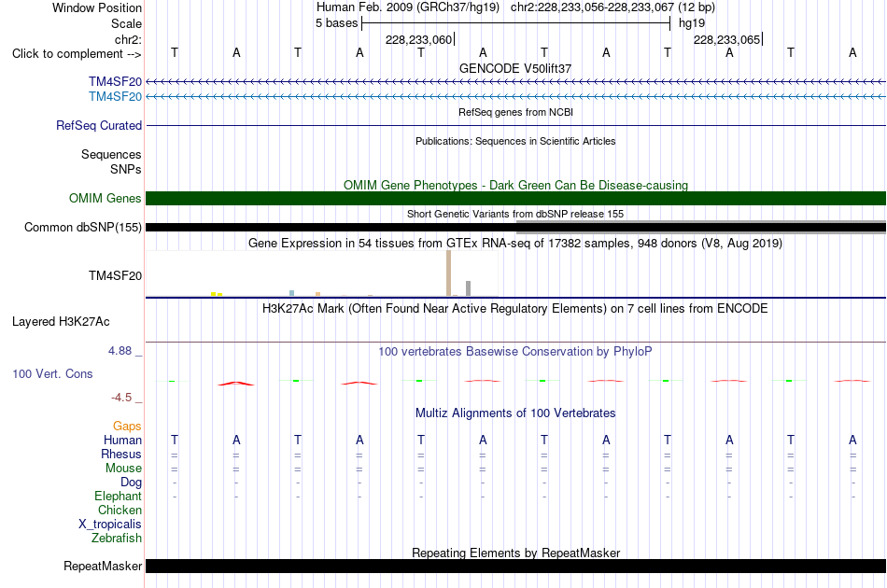Click the 228,233,065 coordinate marker
Viewport: 887px width, 588px height.
tap(727, 39)
